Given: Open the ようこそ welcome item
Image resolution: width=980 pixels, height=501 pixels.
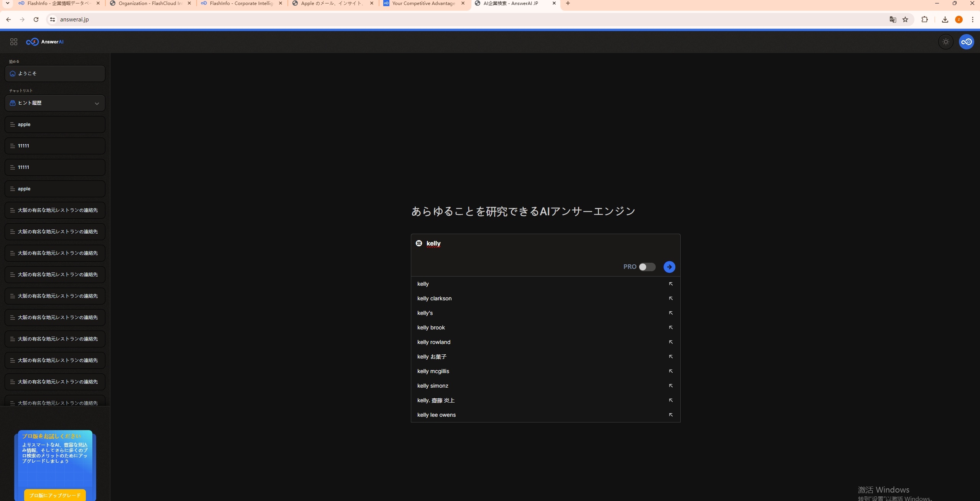Looking at the screenshot, I should click(x=55, y=74).
